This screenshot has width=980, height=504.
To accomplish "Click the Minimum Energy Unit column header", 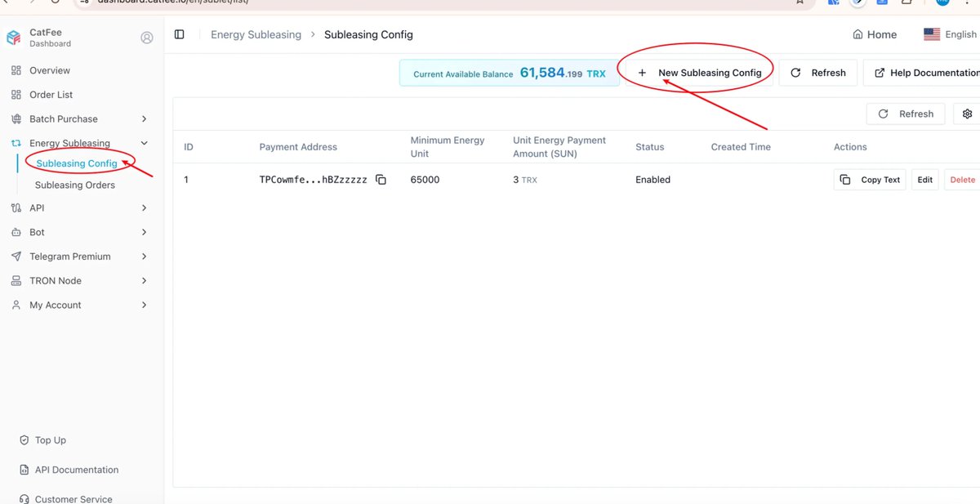I will pyautogui.click(x=448, y=147).
